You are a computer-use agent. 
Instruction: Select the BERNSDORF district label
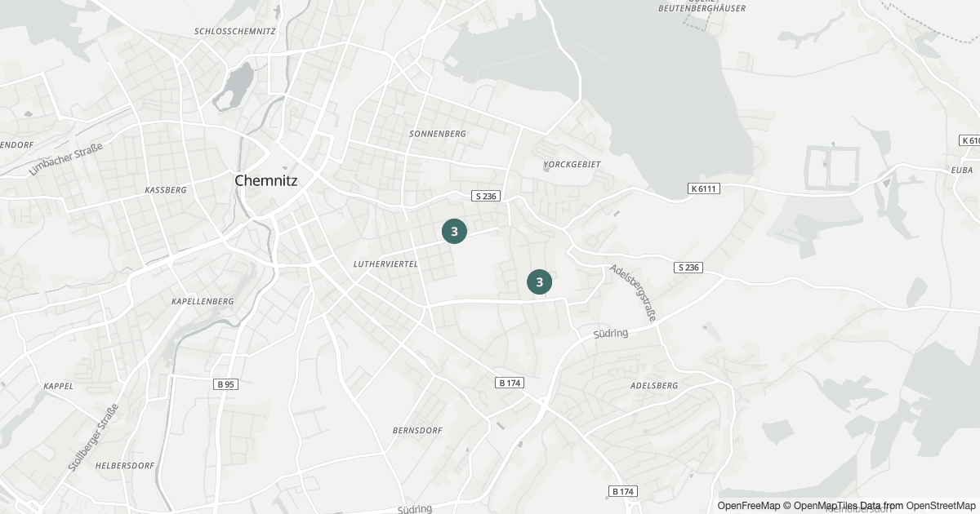(417, 430)
